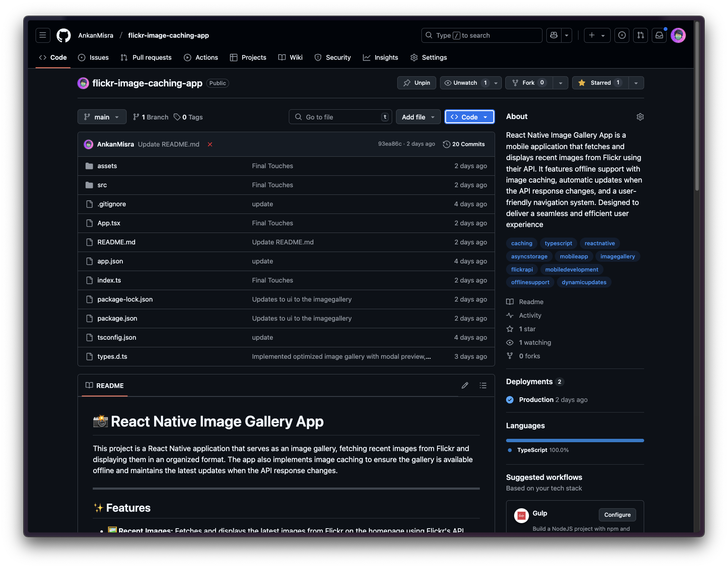Click the TypeScript 100.0% language entry
This screenshot has width=728, height=568.
(x=538, y=450)
